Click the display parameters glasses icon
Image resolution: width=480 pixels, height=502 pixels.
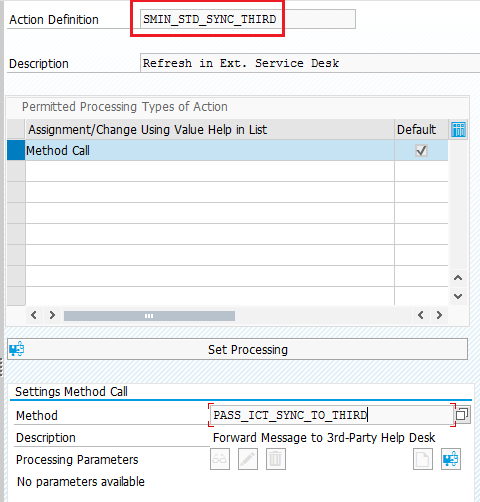coord(220,459)
